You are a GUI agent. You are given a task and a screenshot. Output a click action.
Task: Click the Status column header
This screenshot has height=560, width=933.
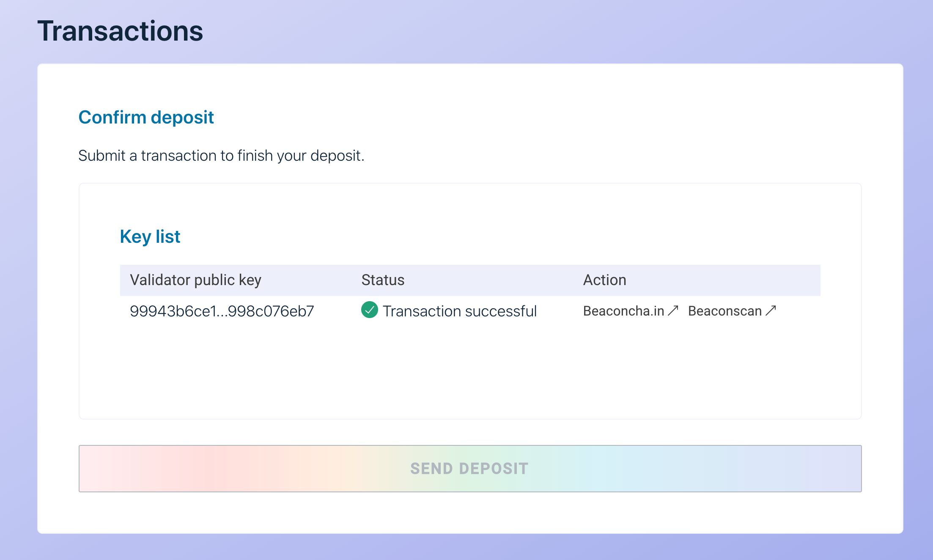pos(383,280)
